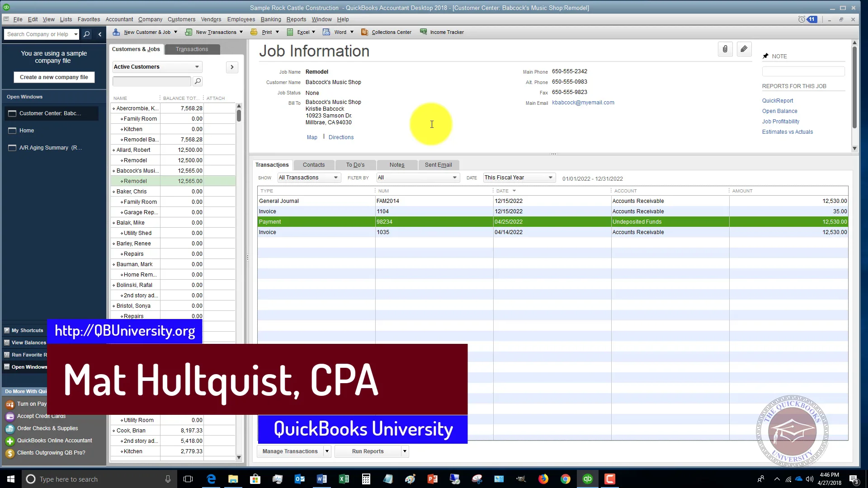Click the New Transactions icon

(x=188, y=32)
